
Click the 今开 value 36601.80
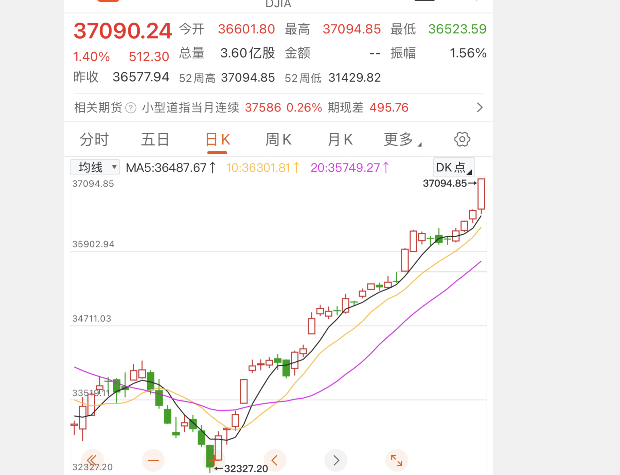(x=246, y=29)
